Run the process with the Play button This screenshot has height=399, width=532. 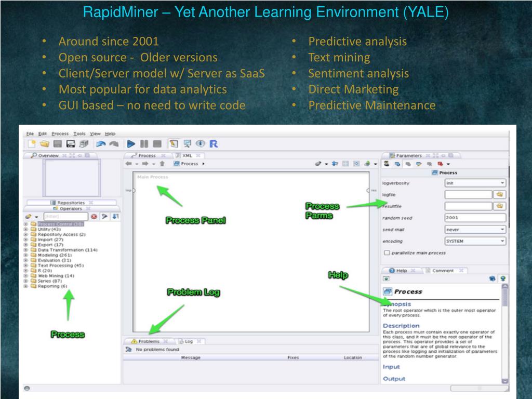click(x=131, y=144)
